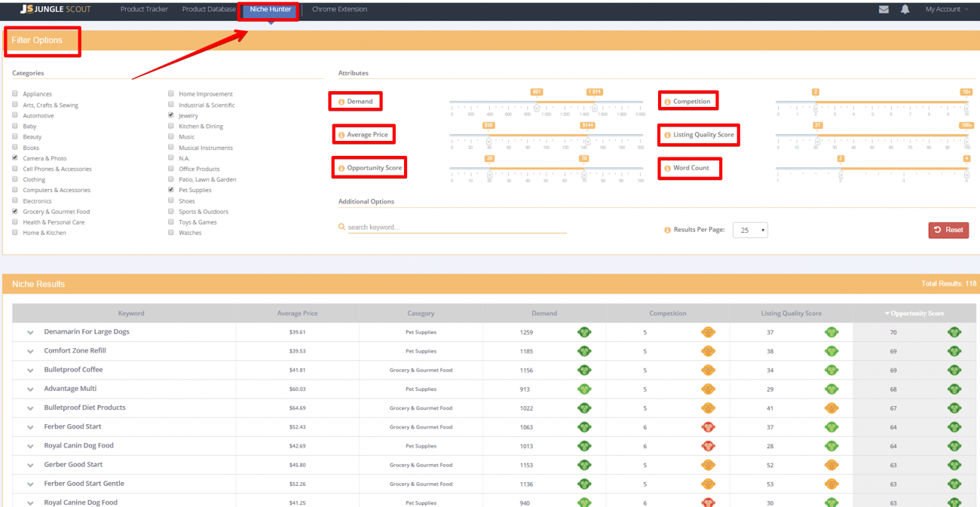
Task: Tick the Toys & Games checkbox
Action: tap(171, 222)
